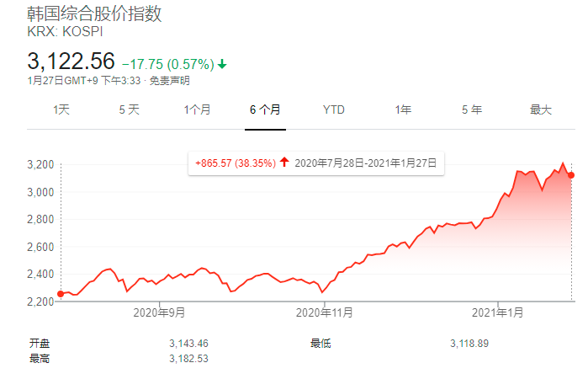588x379 pixels.
Task: Switch to the 1年 tab
Action: [403, 109]
